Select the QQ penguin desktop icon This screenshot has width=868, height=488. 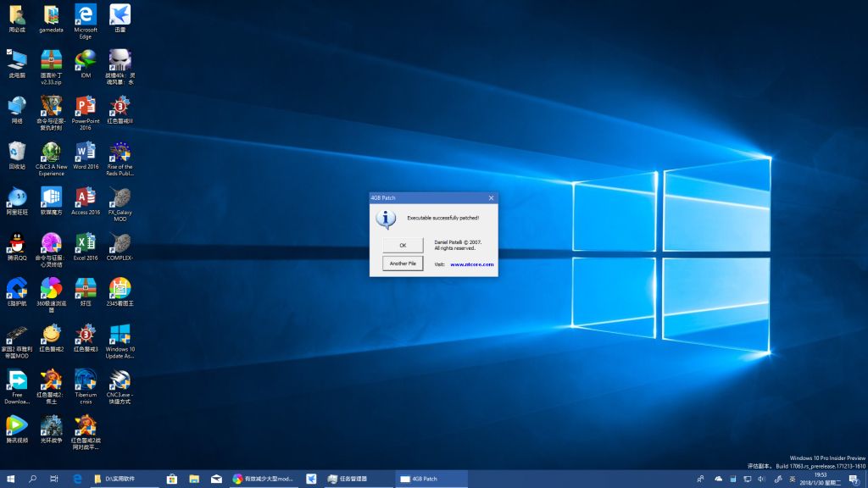[x=17, y=247]
